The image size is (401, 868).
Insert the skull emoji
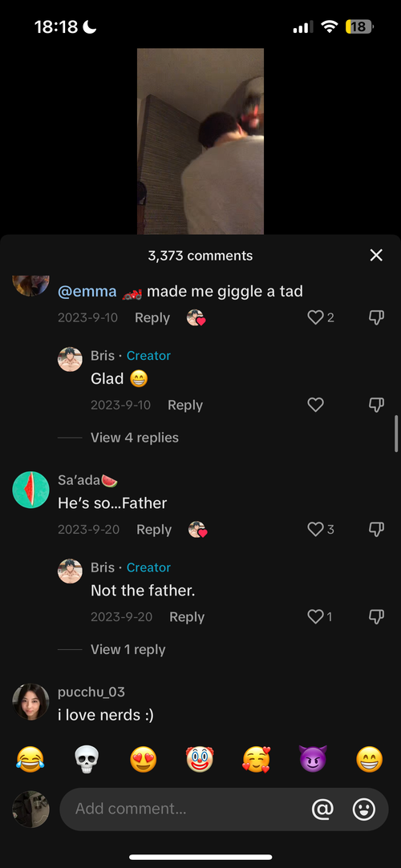point(87,759)
